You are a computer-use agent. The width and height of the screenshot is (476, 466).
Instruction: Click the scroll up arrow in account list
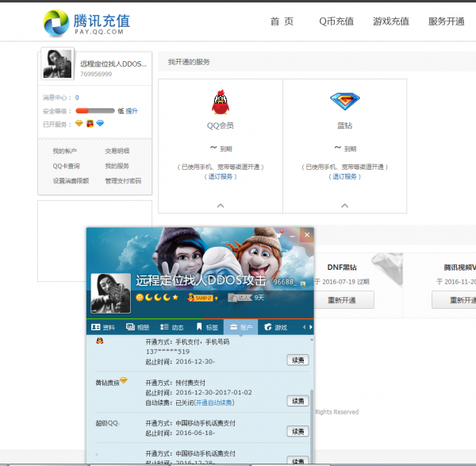[312, 339]
